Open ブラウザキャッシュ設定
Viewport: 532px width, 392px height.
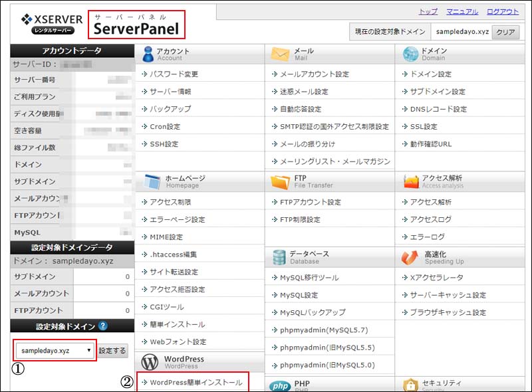point(448,312)
